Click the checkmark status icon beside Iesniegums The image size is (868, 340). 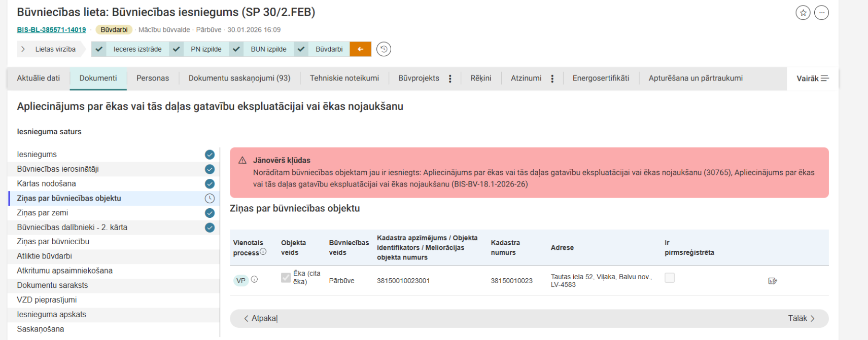tap(210, 155)
